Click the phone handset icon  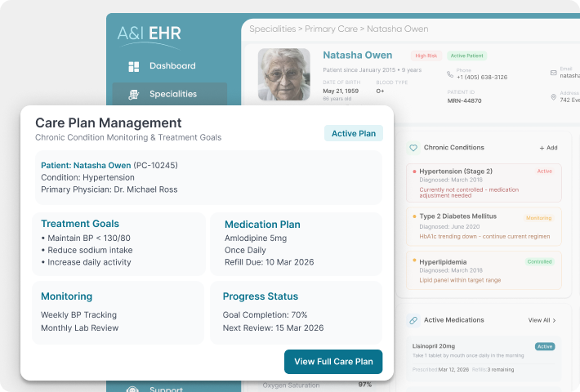click(x=450, y=74)
